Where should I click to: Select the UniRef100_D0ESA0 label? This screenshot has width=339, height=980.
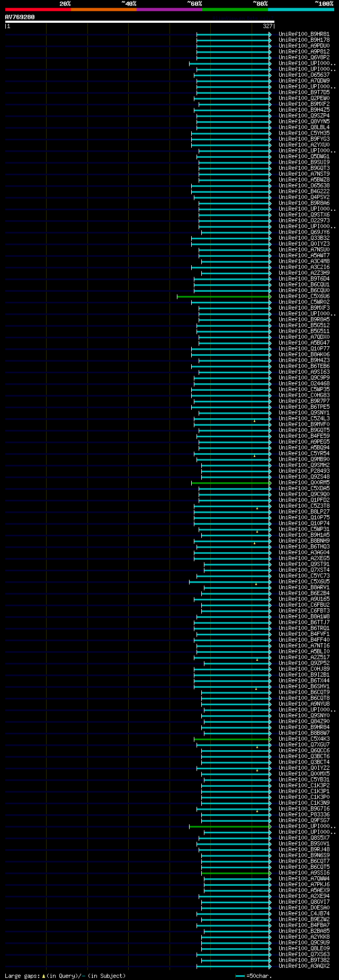[304, 908]
